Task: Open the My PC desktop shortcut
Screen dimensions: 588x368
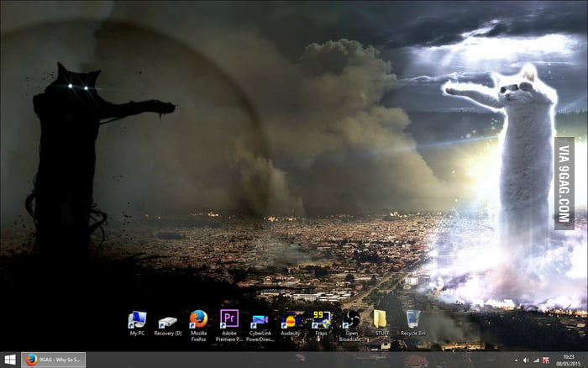Action: click(136, 320)
